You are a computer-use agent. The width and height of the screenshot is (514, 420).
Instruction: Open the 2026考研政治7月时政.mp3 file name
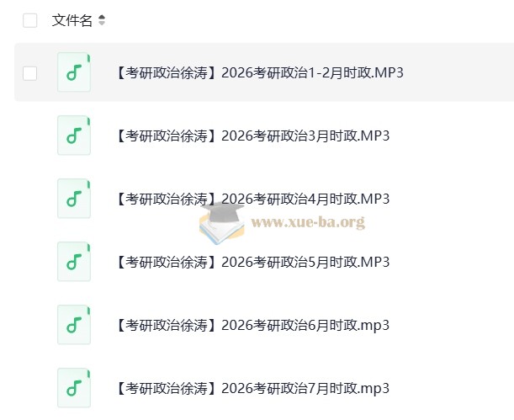251,388
